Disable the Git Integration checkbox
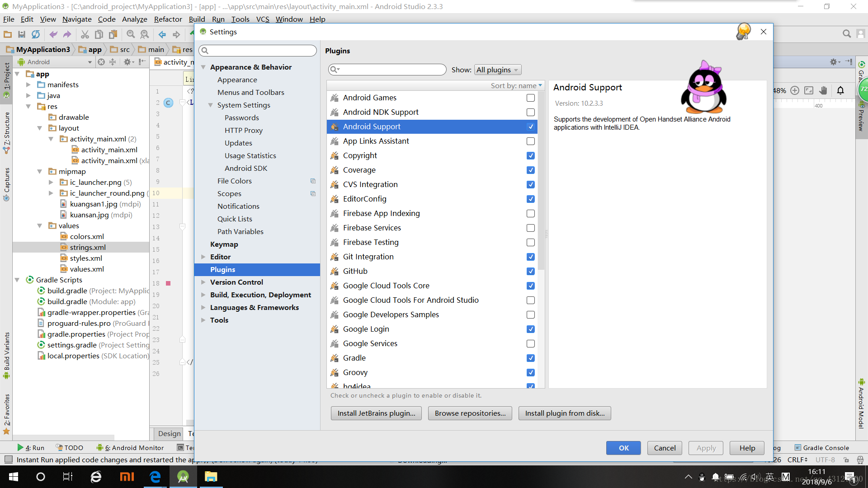 click(x=531, y=257)
